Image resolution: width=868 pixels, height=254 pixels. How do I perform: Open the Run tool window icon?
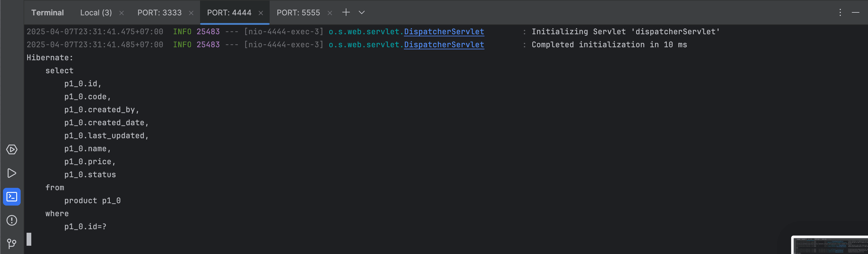12,173
